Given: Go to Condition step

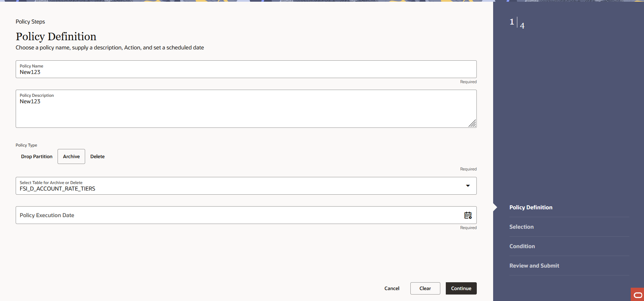Looking at the screenshot, I should tap(522, 246).
